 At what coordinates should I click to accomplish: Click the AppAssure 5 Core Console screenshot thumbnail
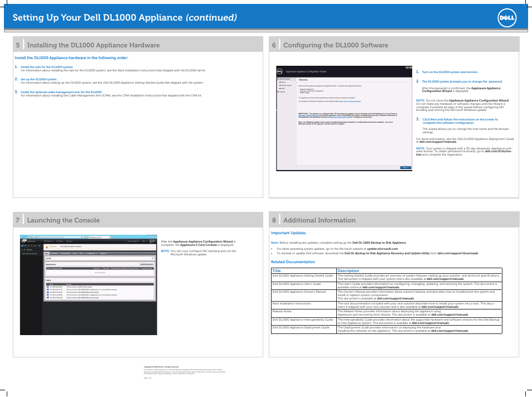pos(89,285)
